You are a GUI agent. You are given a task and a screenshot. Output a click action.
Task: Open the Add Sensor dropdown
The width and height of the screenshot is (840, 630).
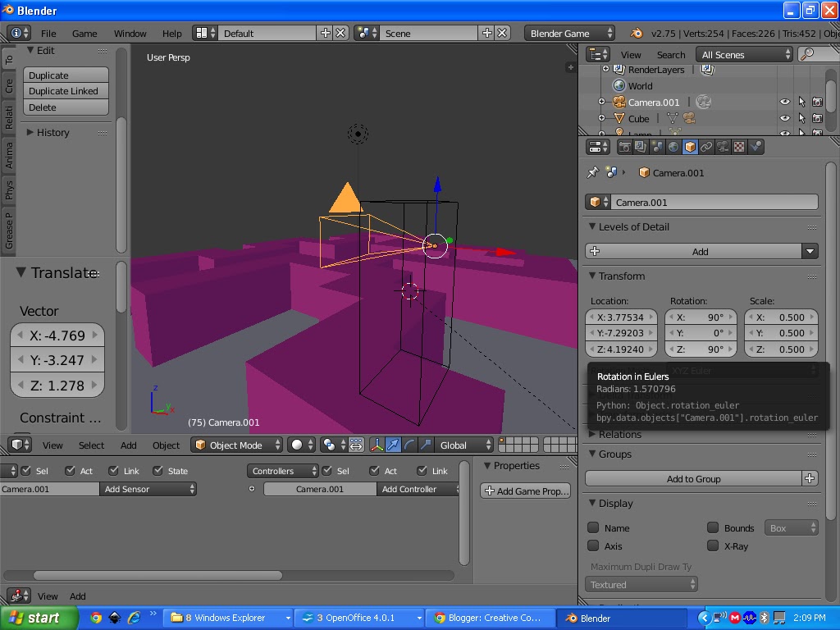click(148, 489)
